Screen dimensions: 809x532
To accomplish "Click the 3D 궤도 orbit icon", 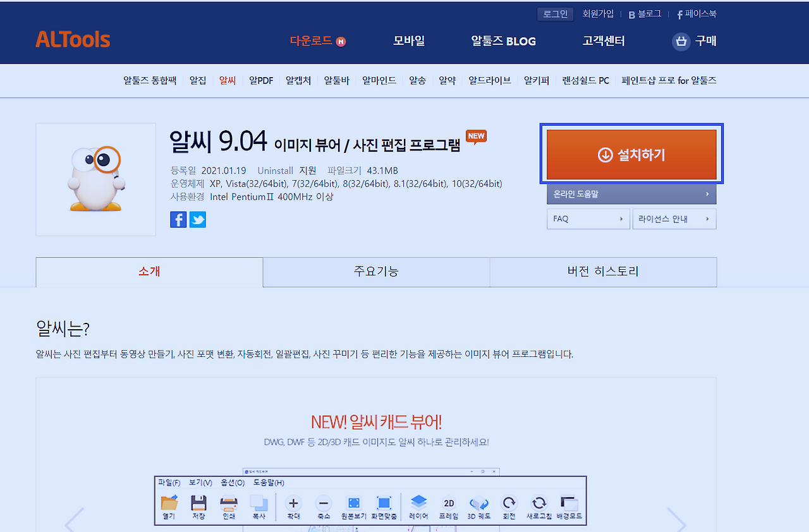I will (x=479, y=504).
